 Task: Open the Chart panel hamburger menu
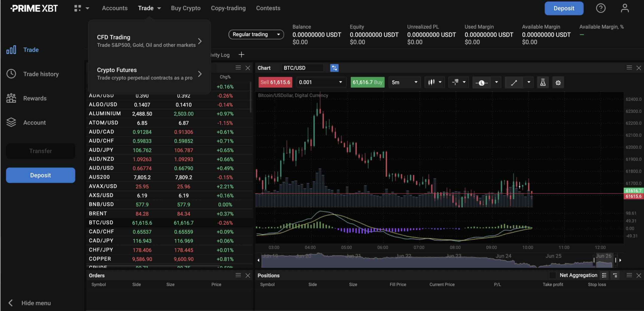pyautogui.click(x=629, y=68)
